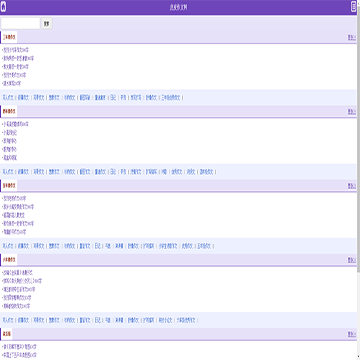
Task: Open the third article in the third section
Action: coord(14,215)
